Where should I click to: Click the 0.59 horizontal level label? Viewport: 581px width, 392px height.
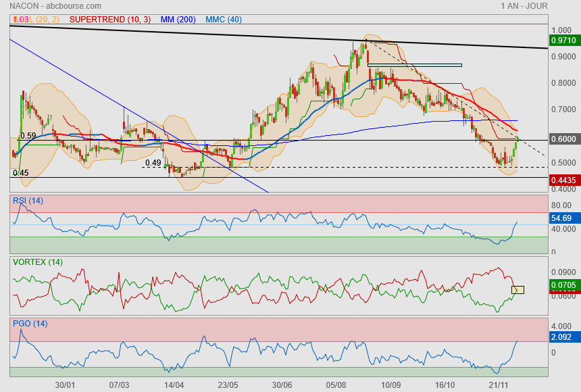28,136
